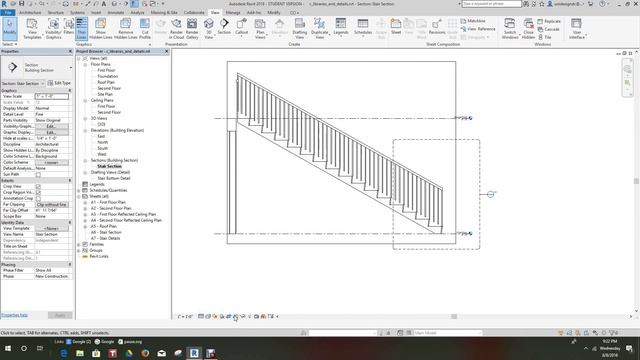
Task: Click the View Scale input field
Action: [51, 96]
